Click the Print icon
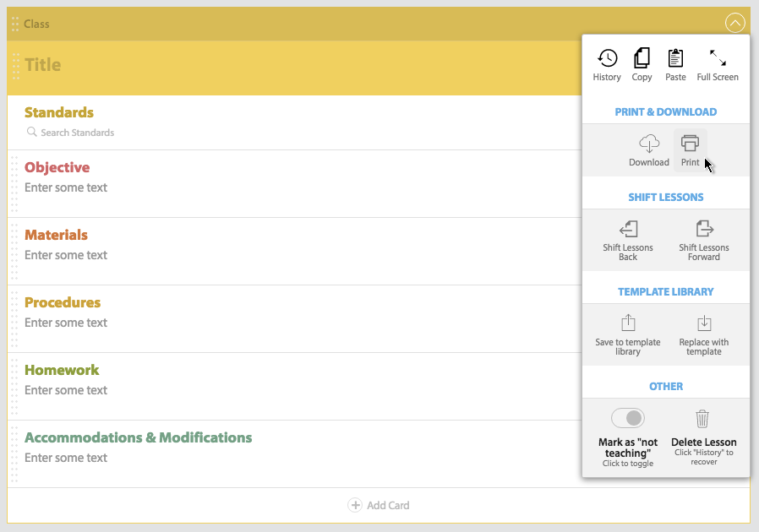 [690, 144]
